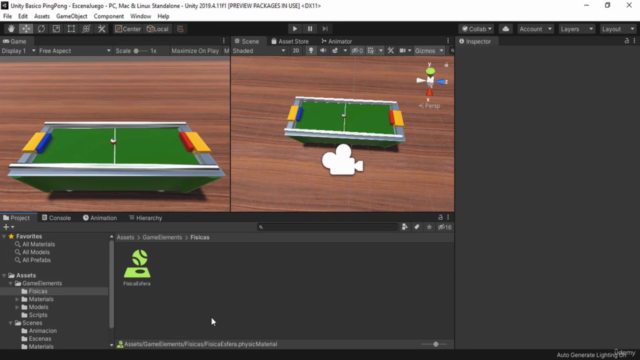Switch to the Animator tab
Screen dimensions: 640x360
[336, 41]
